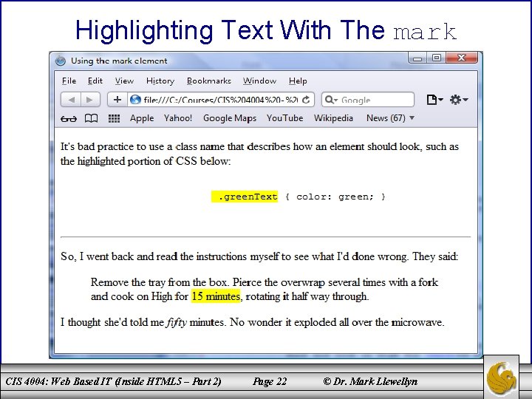Click the { color: green; } code text
Viewport: 532px width, 399px height.
point(335,197)
